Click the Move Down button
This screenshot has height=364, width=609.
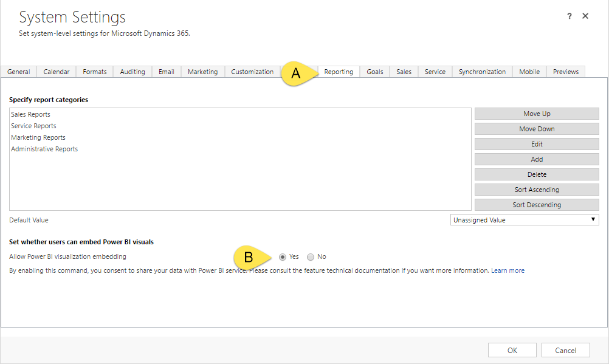click(x=537, y=129)
